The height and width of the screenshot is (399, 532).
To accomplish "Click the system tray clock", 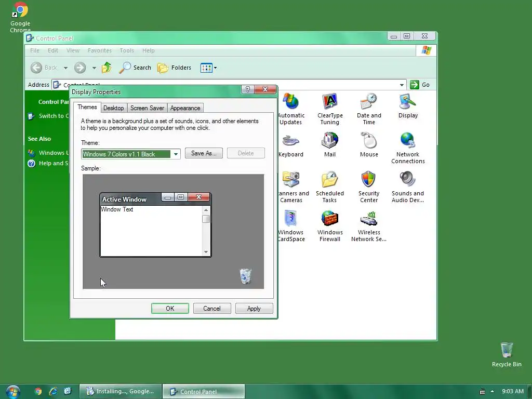I will (x=512, y=391).
